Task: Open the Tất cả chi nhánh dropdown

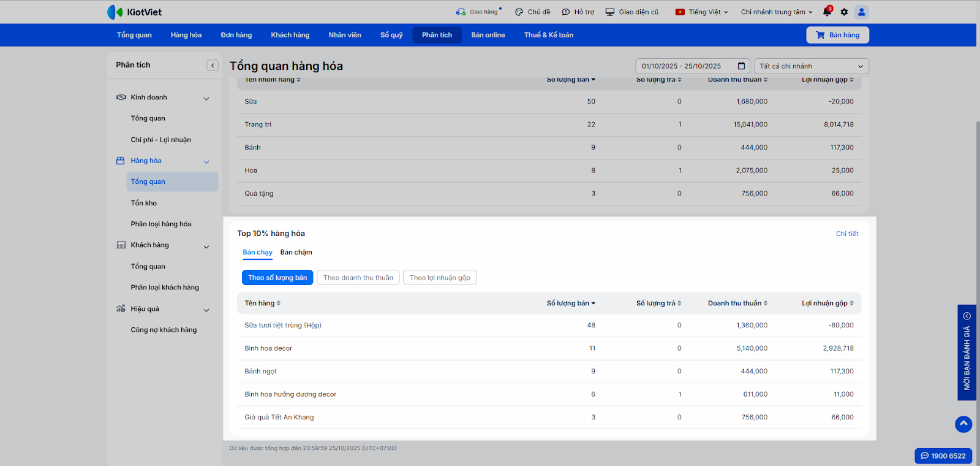Action: click(x=811, y=66)
